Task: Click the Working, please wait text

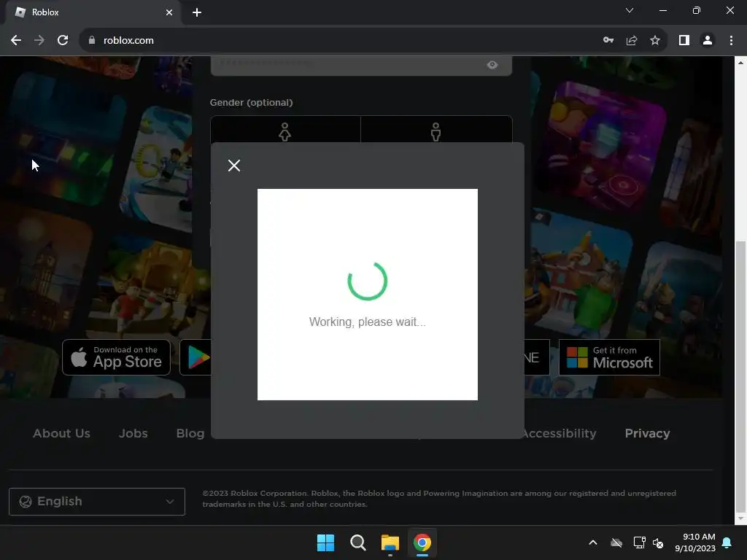Action: point(368,322)
